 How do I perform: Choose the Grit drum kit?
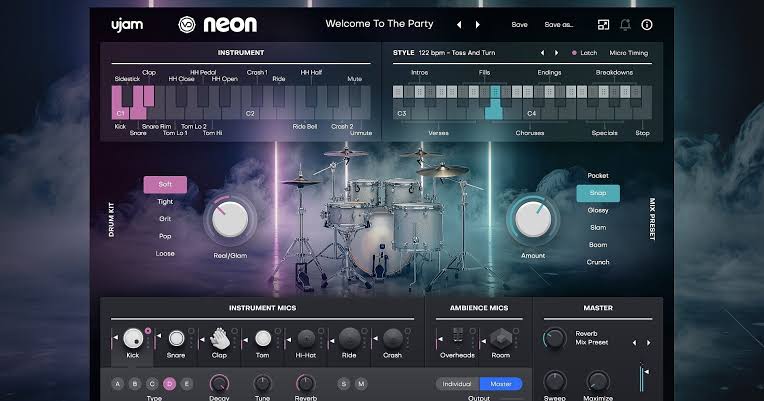click(x=165, y=219)
